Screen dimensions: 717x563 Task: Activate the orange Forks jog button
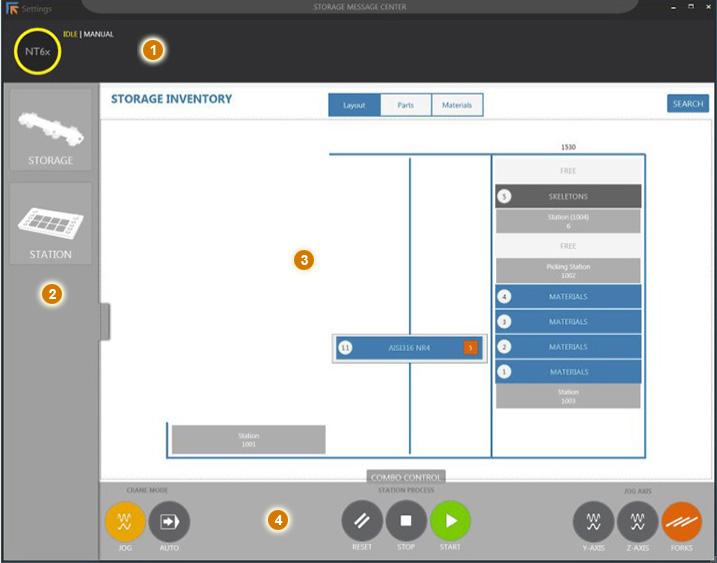[x=681, y=521]
